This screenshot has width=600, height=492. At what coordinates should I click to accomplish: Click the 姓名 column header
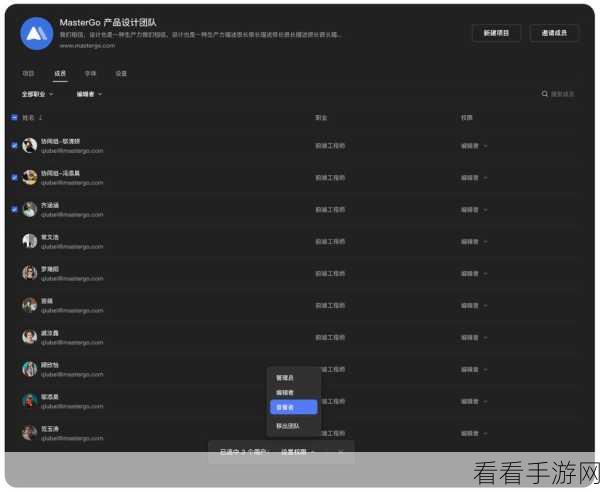(x=28, y=117)
